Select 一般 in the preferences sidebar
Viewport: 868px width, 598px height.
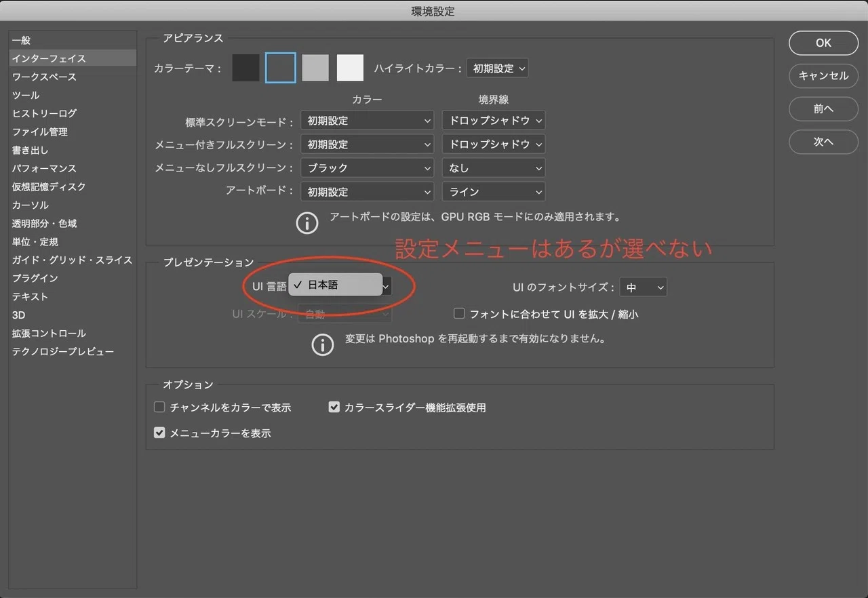(x=73, y=41)
